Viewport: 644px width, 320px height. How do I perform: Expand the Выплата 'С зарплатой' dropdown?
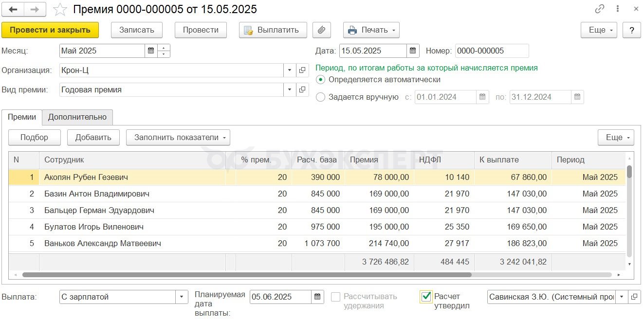pyautogui.click(x=182, y=297)
